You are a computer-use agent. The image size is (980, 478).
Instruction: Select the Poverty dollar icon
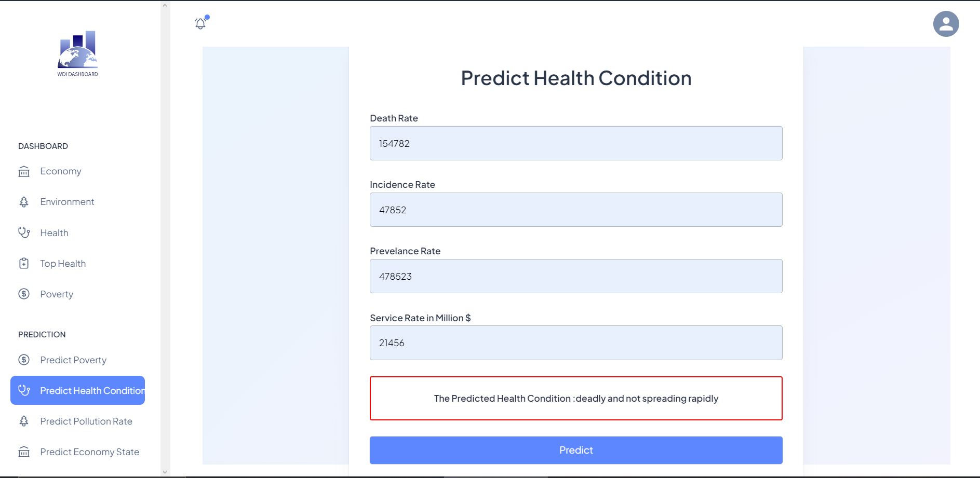click(x=24, y=294)
